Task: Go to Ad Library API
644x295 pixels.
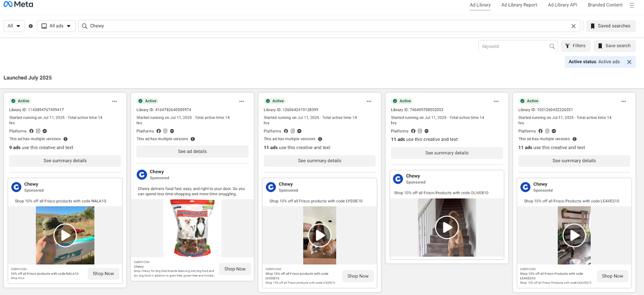Action: (562, 5)
